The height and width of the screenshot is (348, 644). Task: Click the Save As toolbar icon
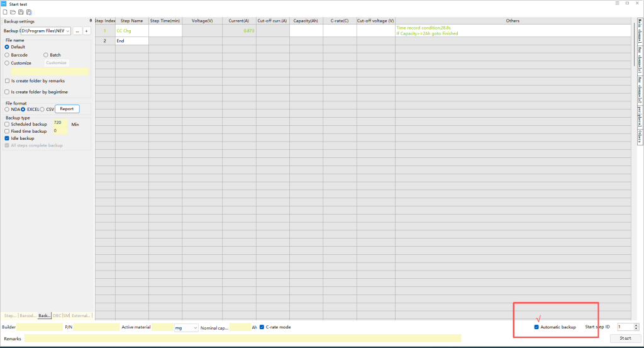[x=29, y=12]
